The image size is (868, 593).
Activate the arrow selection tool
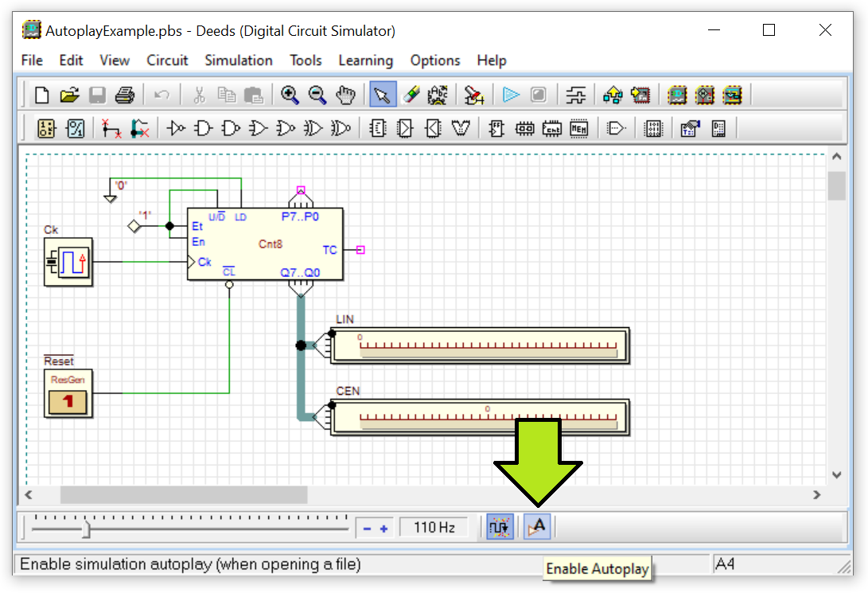coord(383,96)
